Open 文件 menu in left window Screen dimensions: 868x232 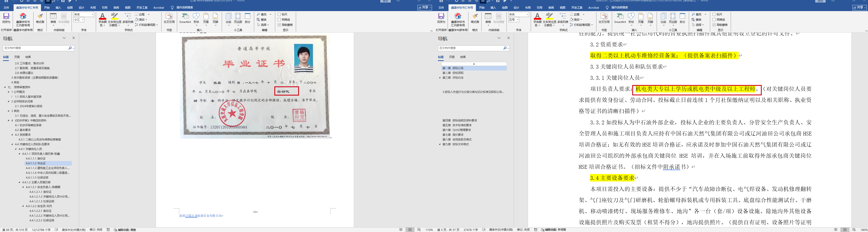[x=6, y=7]
